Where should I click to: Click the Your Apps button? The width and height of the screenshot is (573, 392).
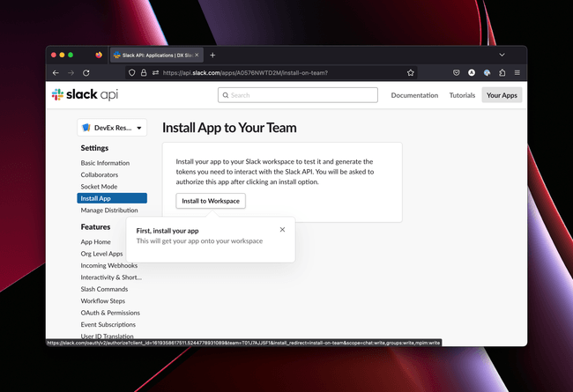[502, 95]
